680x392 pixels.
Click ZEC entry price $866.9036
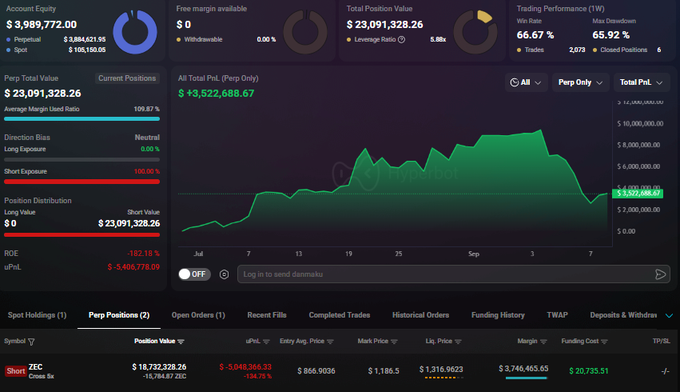tap(316, 371)
